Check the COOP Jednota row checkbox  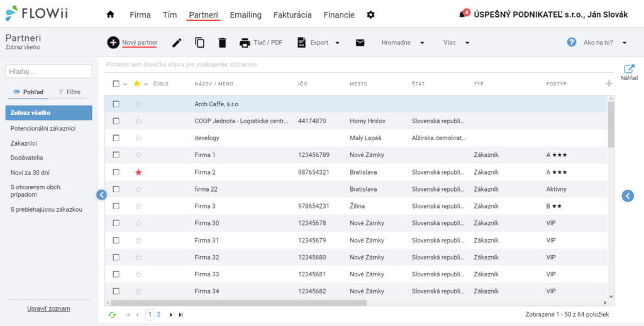click(116, 121)
